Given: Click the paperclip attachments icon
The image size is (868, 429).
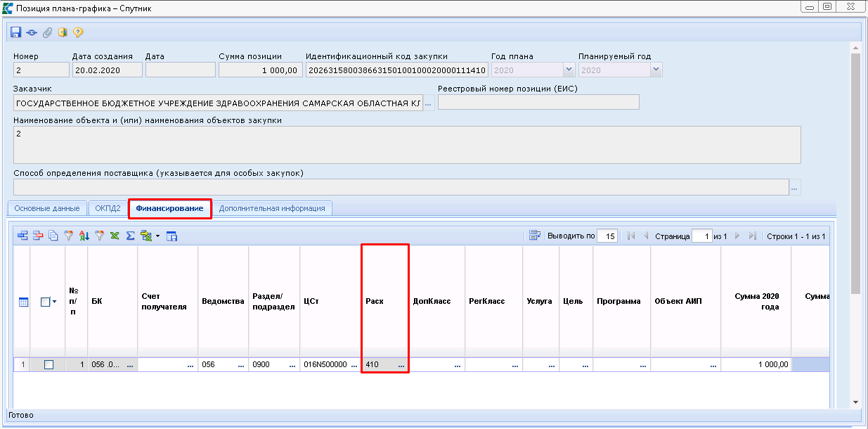Looking at the screenshot, I should (47, 32).
